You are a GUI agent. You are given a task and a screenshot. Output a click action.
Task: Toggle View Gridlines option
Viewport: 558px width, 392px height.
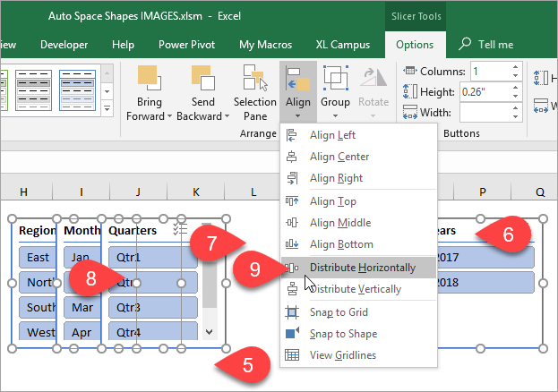340,355
